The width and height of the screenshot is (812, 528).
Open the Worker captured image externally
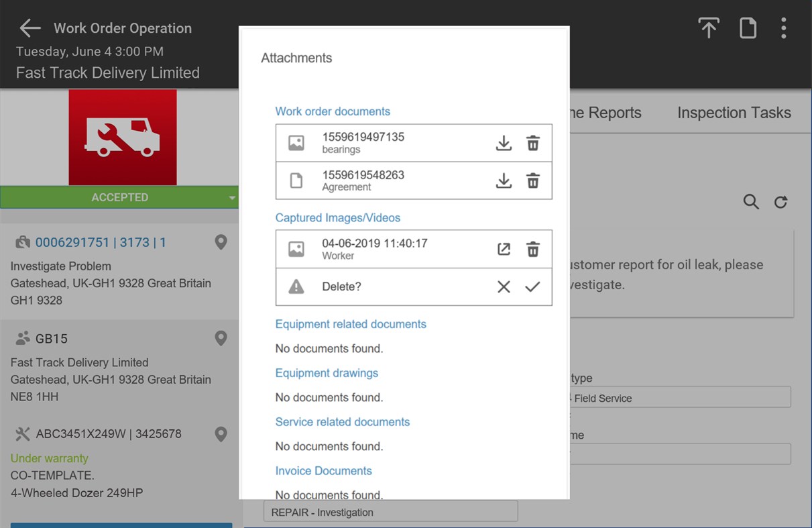tap(504, 248)
